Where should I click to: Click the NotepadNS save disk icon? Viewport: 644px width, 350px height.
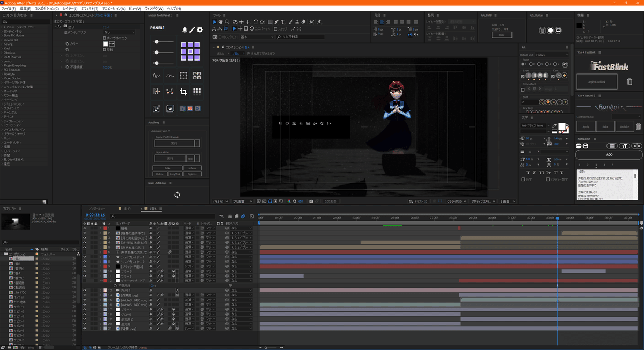[587, 146]
